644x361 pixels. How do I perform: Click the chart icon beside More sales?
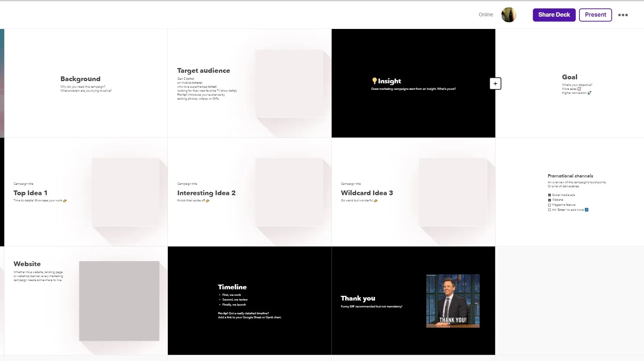[x=579, y=89]
